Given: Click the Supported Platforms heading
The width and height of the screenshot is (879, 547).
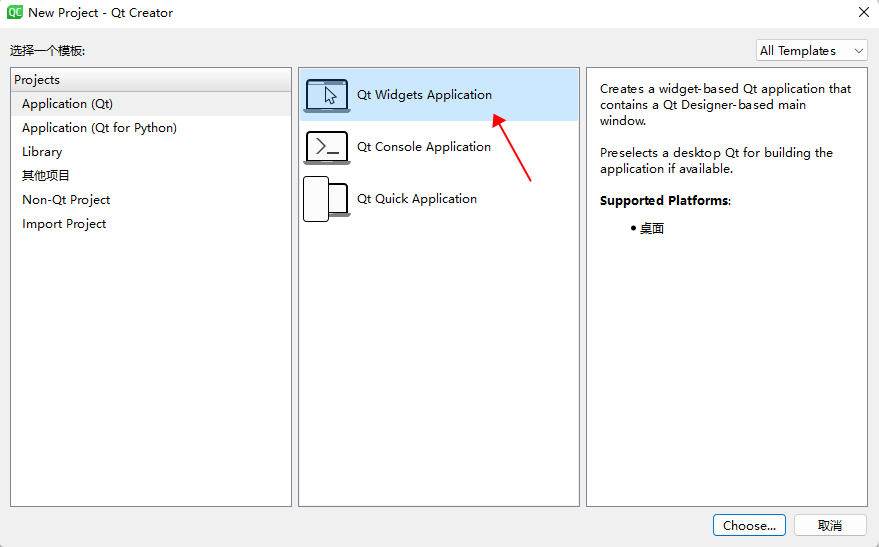Looking at the screenshot, I should click(x=665, y=201).
